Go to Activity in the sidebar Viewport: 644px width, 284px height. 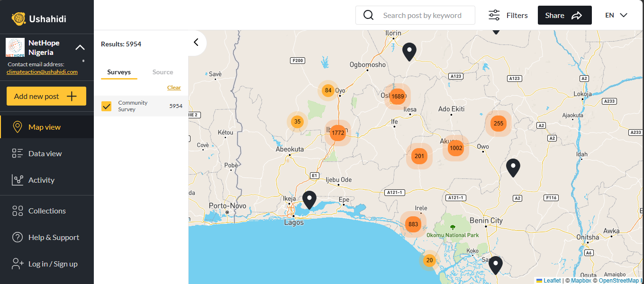[41, 180]
